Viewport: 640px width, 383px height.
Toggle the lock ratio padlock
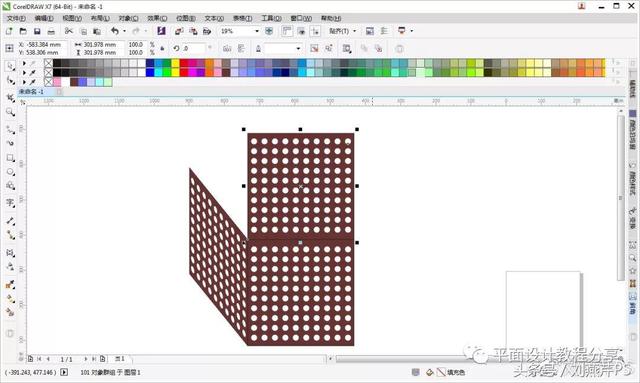coord(162,48)
